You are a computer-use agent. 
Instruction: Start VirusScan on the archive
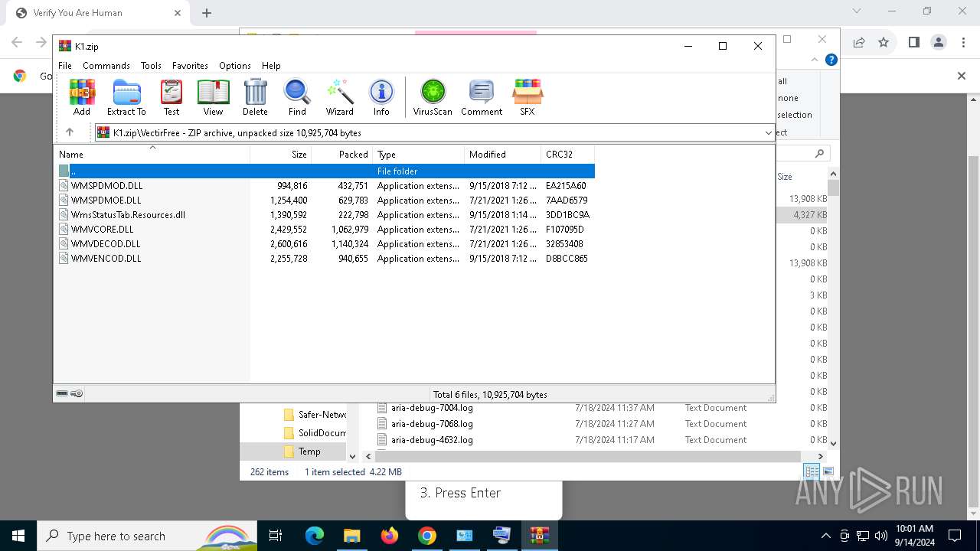433,98
